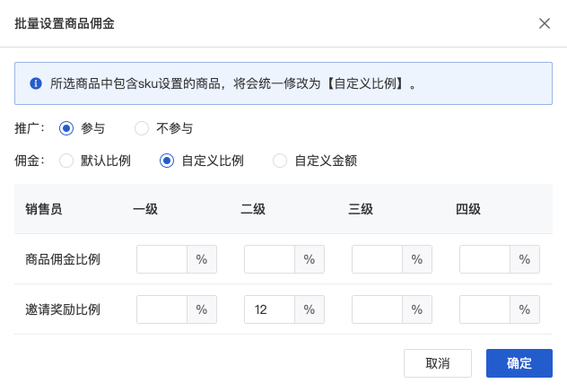Click 三级 邀请奖励比例 input field
The image size is (567, 392).
pos(377,310)
